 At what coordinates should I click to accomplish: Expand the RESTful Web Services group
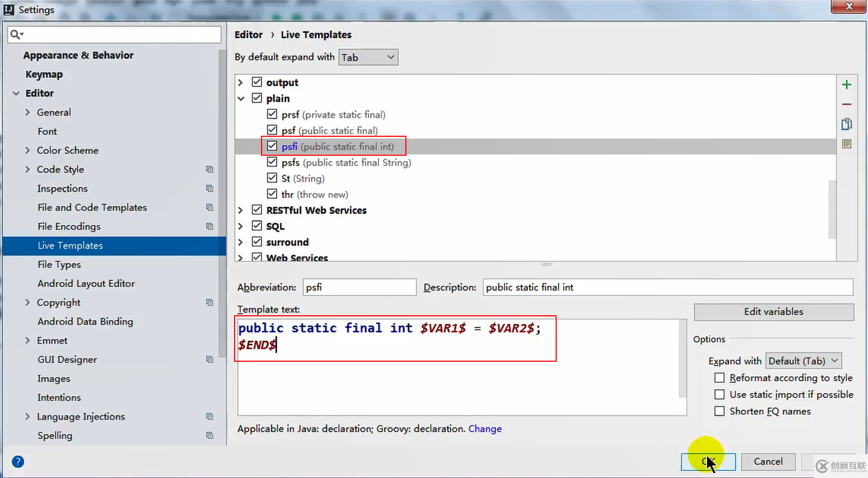tap(241, 210)
